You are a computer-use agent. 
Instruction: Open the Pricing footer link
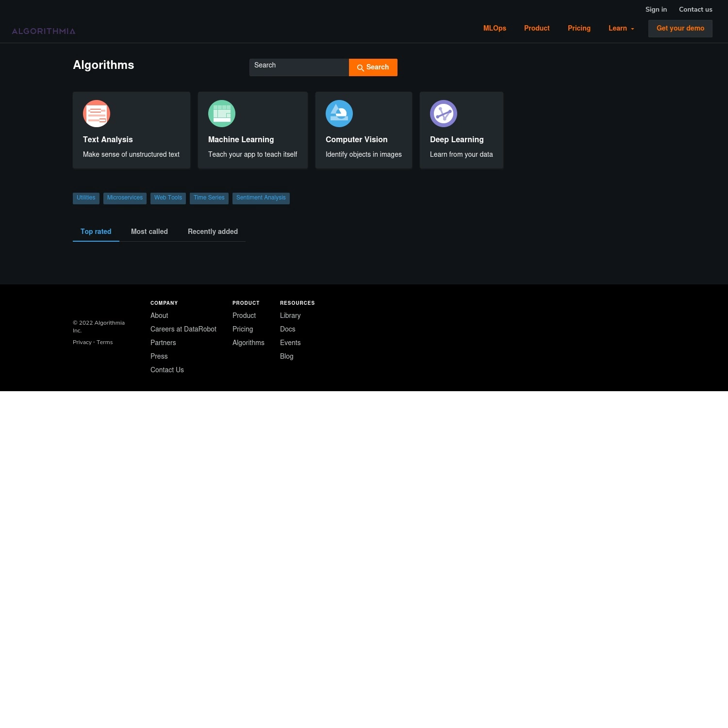[x=243, y=329]
